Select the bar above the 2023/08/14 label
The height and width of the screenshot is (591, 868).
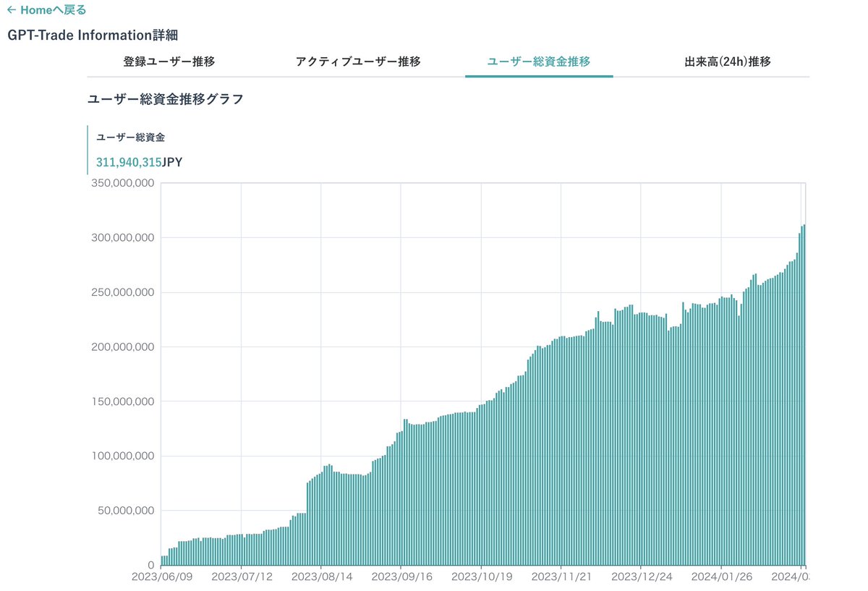tap(323, 521)
